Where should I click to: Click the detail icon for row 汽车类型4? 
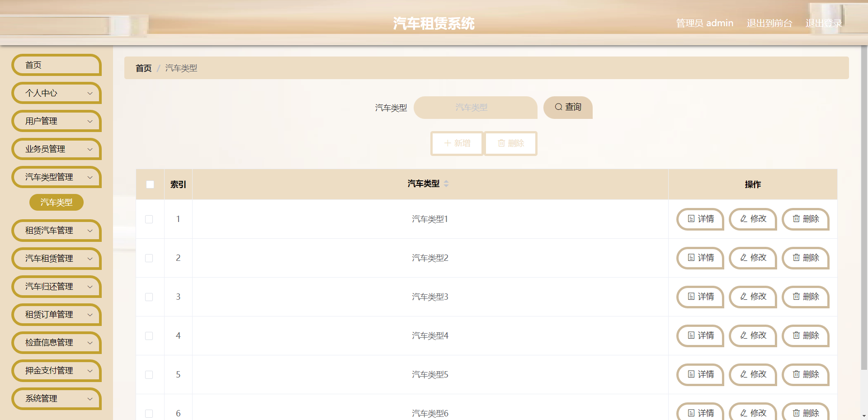(691, 335)
